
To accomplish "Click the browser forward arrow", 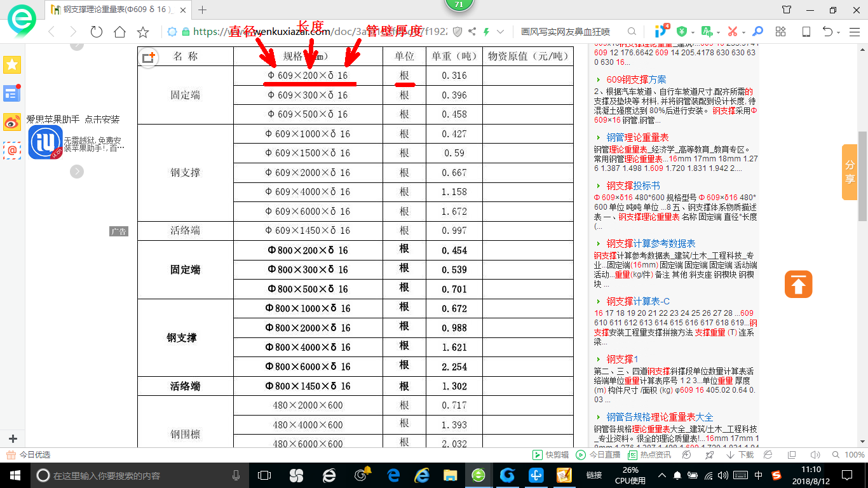I will click(x=73, y=32).
